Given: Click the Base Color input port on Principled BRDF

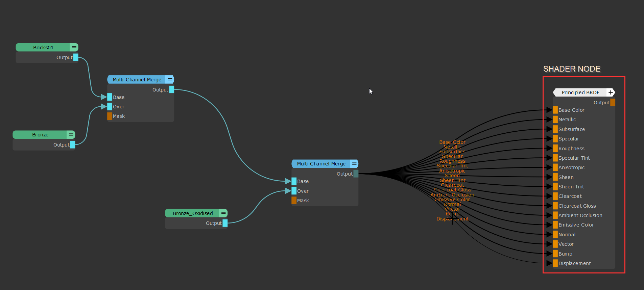Looking at the screenshot, I should [x=555, y=110].
